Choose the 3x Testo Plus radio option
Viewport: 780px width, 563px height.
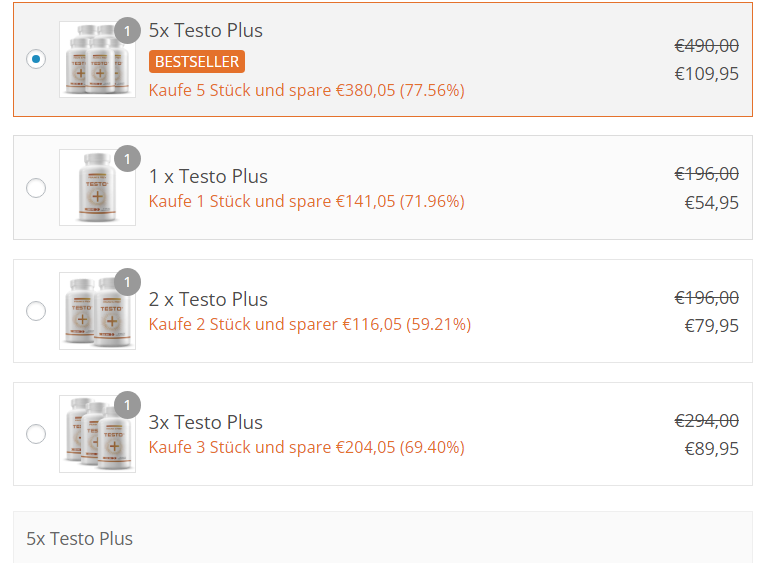(36, 434)
